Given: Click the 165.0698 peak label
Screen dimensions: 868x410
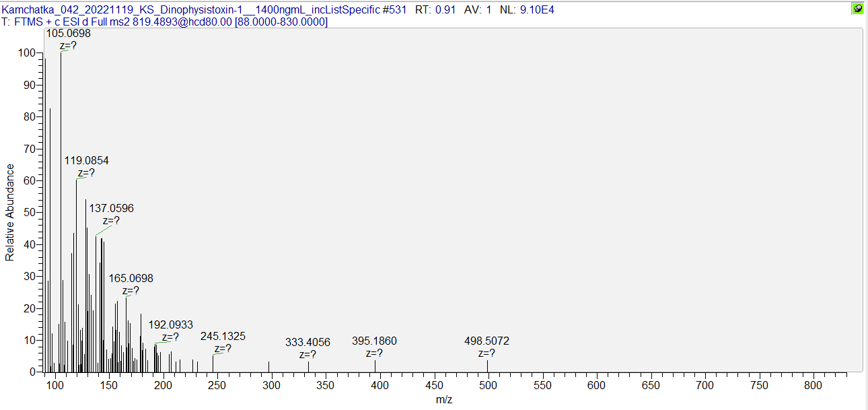Looking at the screenshot, I should click(131, 278).
